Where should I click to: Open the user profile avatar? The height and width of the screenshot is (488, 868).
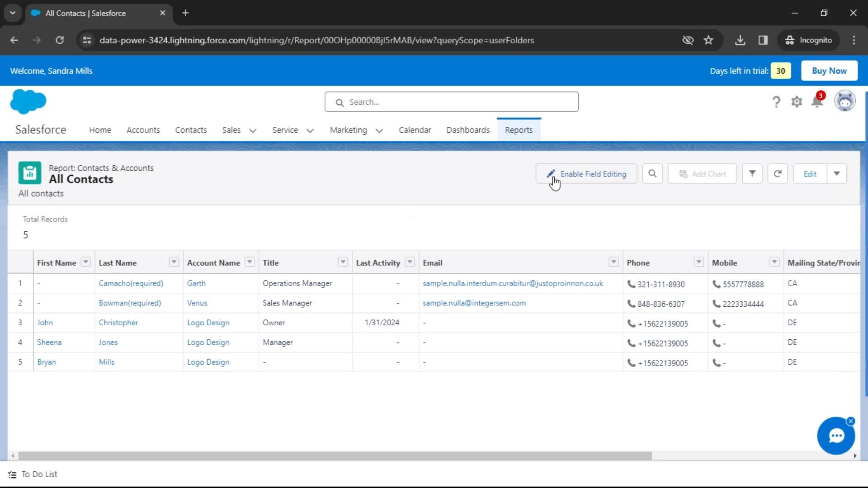pyautogui.click(x=844, y=101)
